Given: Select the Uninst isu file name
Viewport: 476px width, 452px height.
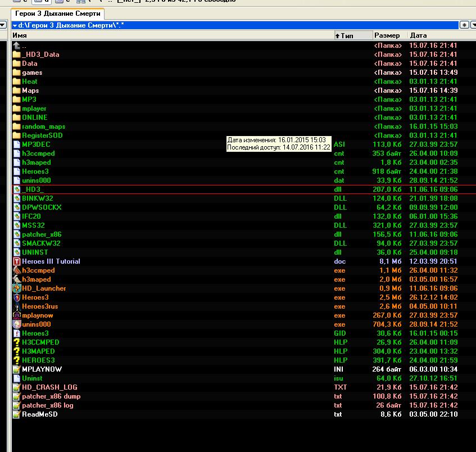Looking at the screenshot, I should [32, 378].
